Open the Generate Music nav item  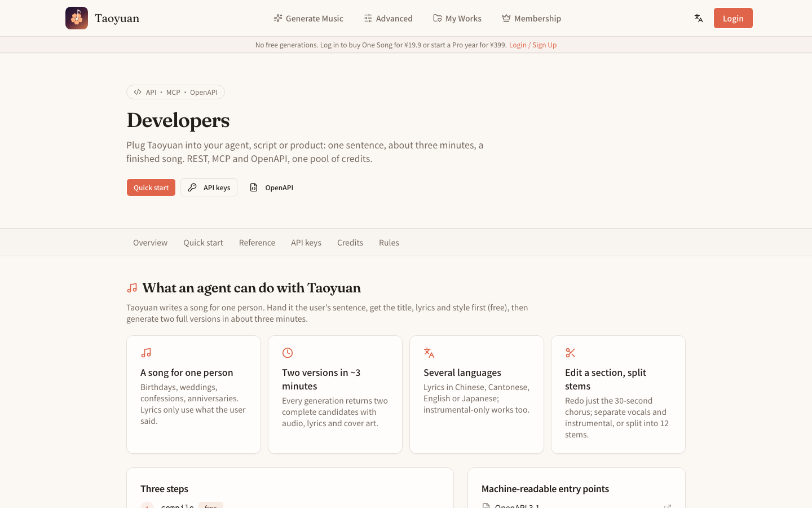pos(308,18)
